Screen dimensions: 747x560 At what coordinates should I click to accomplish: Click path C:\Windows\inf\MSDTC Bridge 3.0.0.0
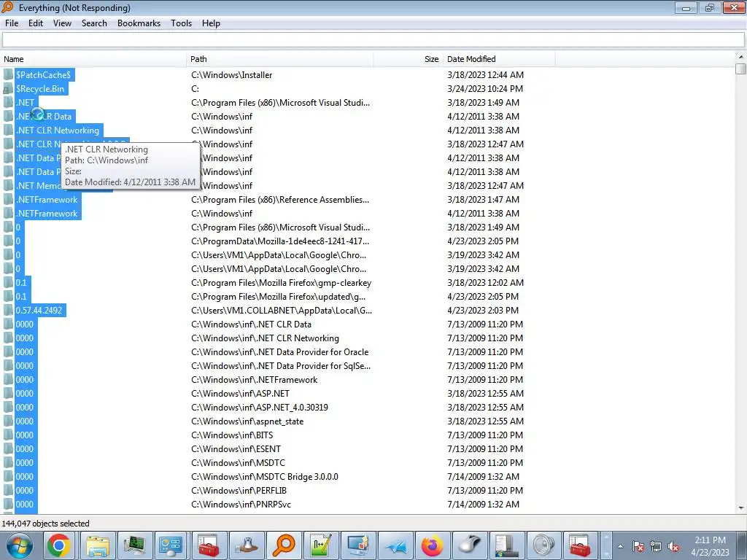[264, 477]
